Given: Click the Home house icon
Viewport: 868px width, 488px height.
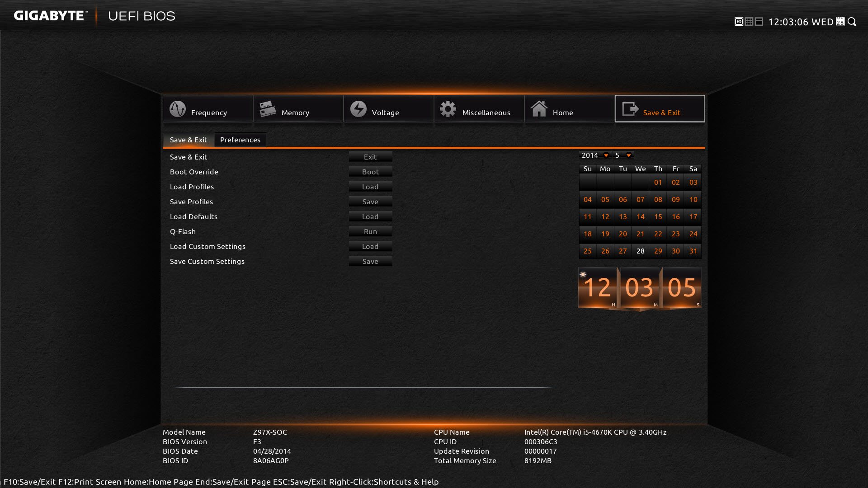Looking at the screenshot, I should (x=539, y=108).
